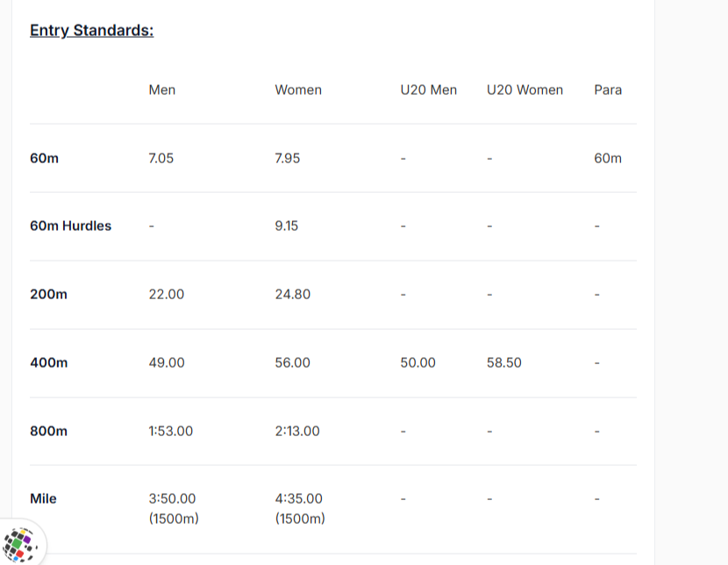The width and height of the screenshot is (728, 565).
Task: Click the Women's 200m time 24.80
Action: [292, 294]
